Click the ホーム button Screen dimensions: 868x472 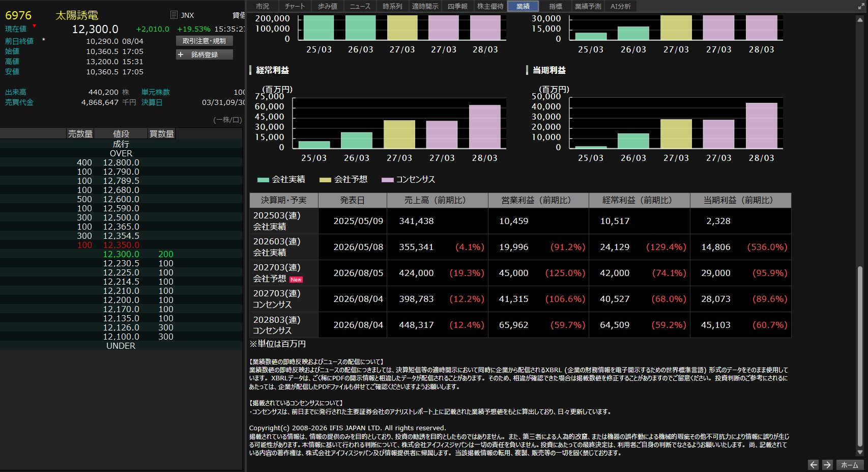[849, 465]
